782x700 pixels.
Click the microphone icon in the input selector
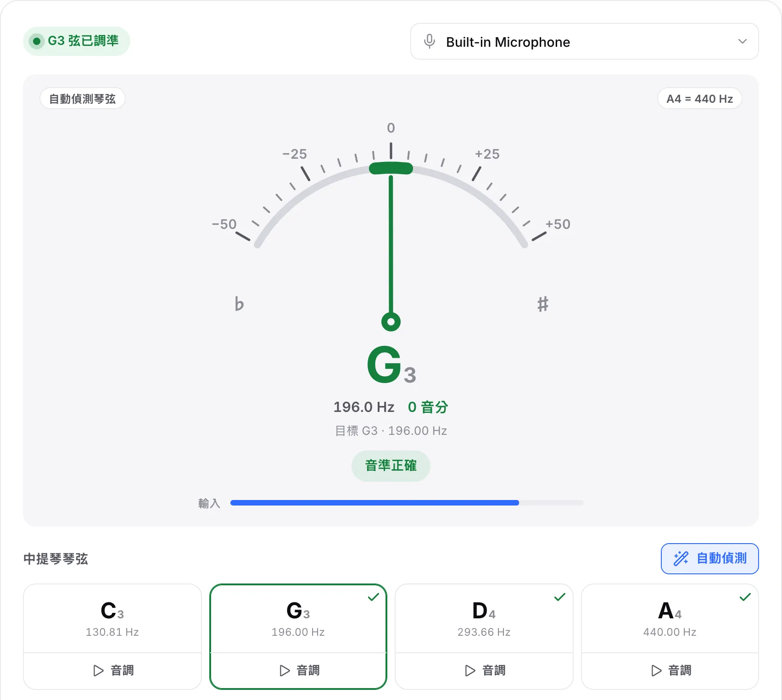pos(430,41)
